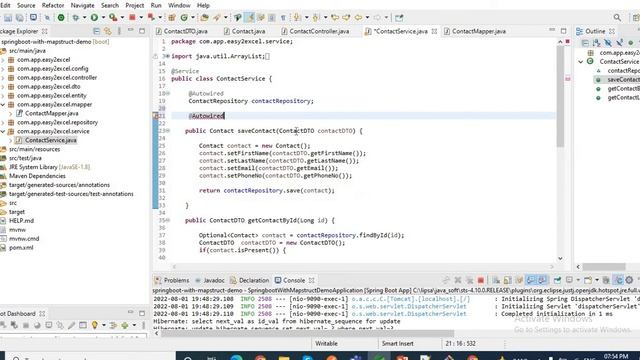Click the Pin Console icon
This screenshot has height=360, width=640.
tap(557, 280)
